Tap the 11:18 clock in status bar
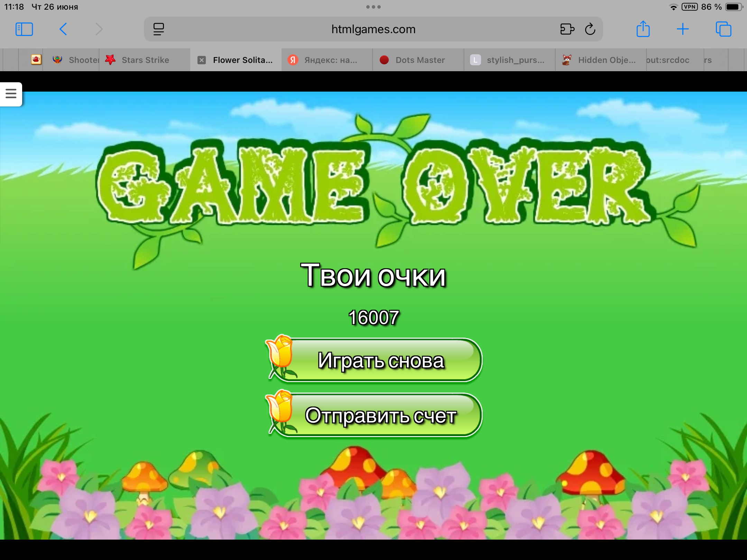 point(14,7)
